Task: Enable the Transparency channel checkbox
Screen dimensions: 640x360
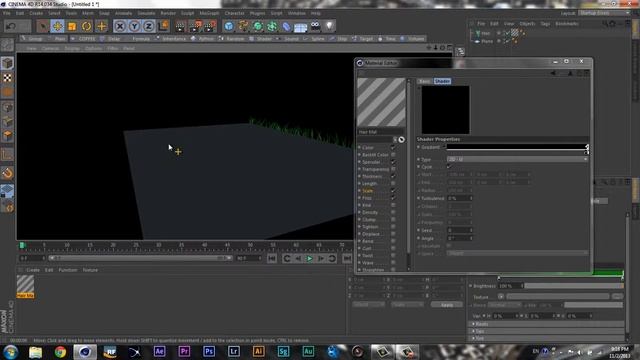Action: coord(393,169)
